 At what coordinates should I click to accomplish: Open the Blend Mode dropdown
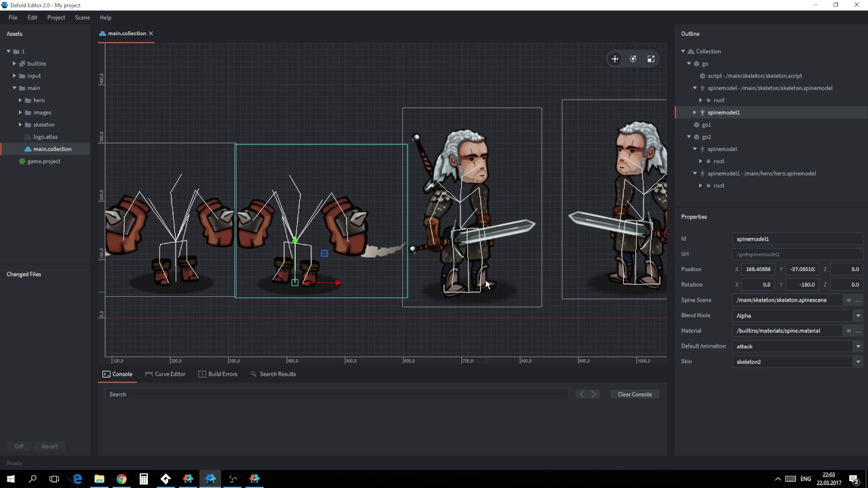tap(858, 316)
